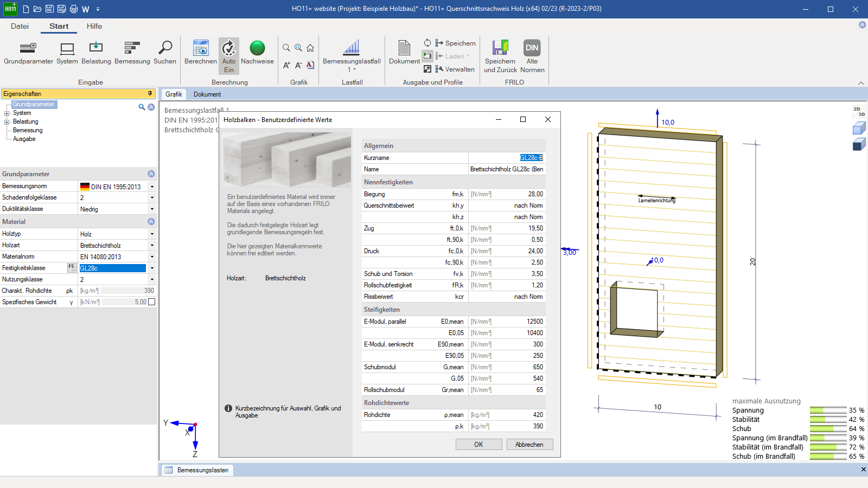
Task: Open the Hilfe tab
Action: 94,26
